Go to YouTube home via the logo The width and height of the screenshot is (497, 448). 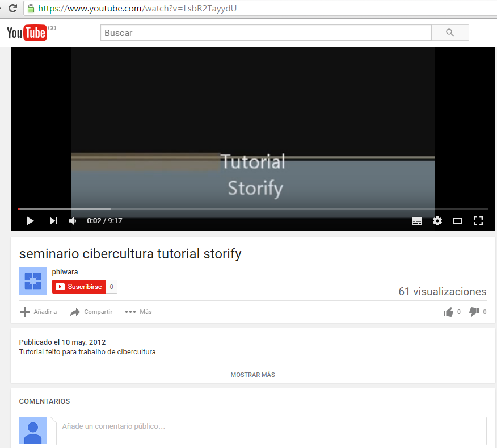coord(27,33)
